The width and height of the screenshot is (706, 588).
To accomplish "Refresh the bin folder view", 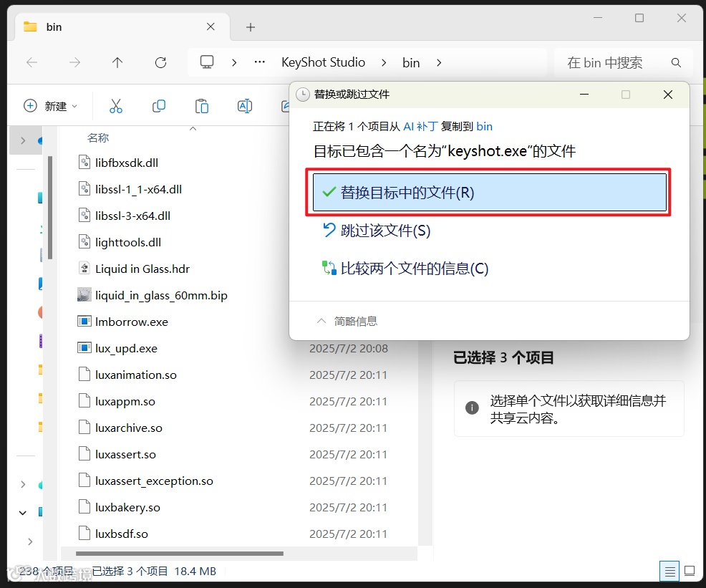I will 160,62.
